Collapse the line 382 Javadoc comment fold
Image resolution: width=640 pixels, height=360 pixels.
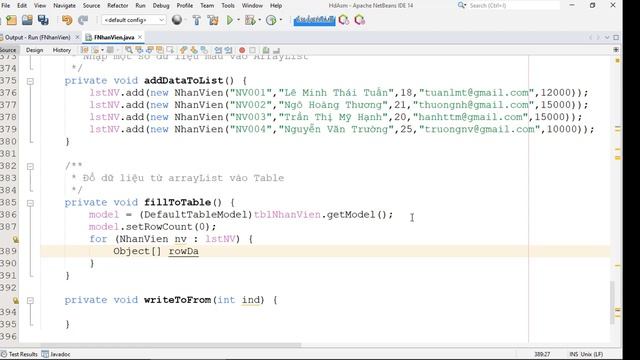click(x=30, y=167)
